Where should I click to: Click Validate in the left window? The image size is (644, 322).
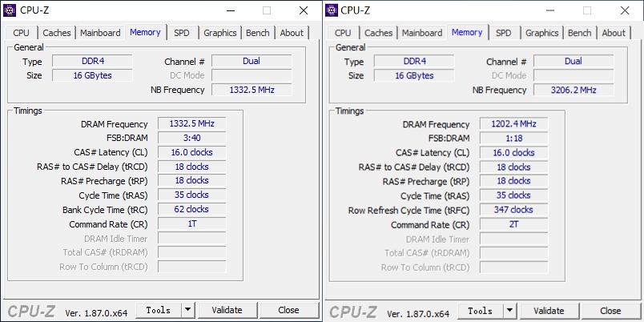coord(227,310)
